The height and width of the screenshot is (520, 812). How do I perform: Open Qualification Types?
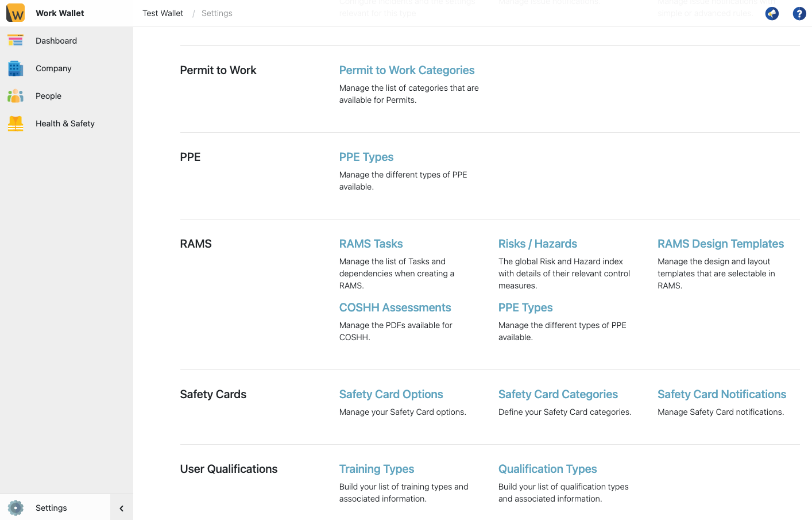pyautogui.click(x=547, y=469)
